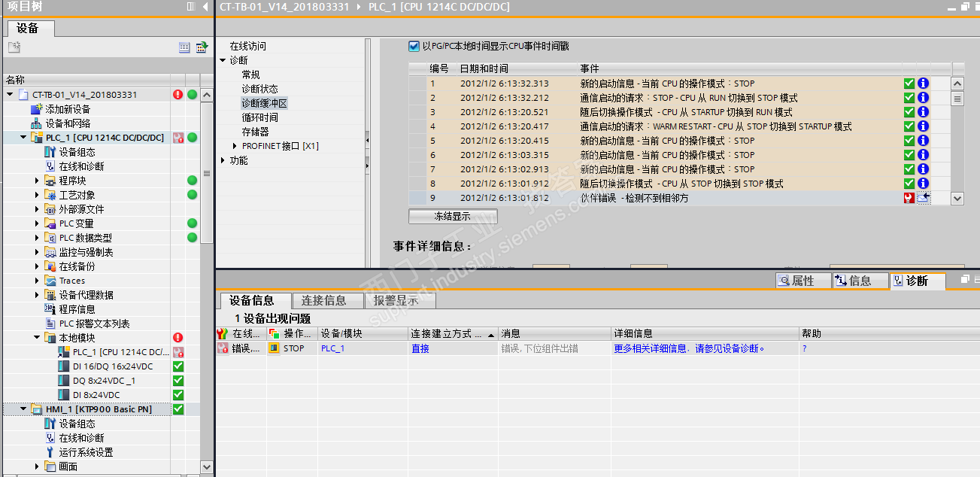Select diagnostic event row 6 timestamp
The image size is (980, 477).
(505, 155)
